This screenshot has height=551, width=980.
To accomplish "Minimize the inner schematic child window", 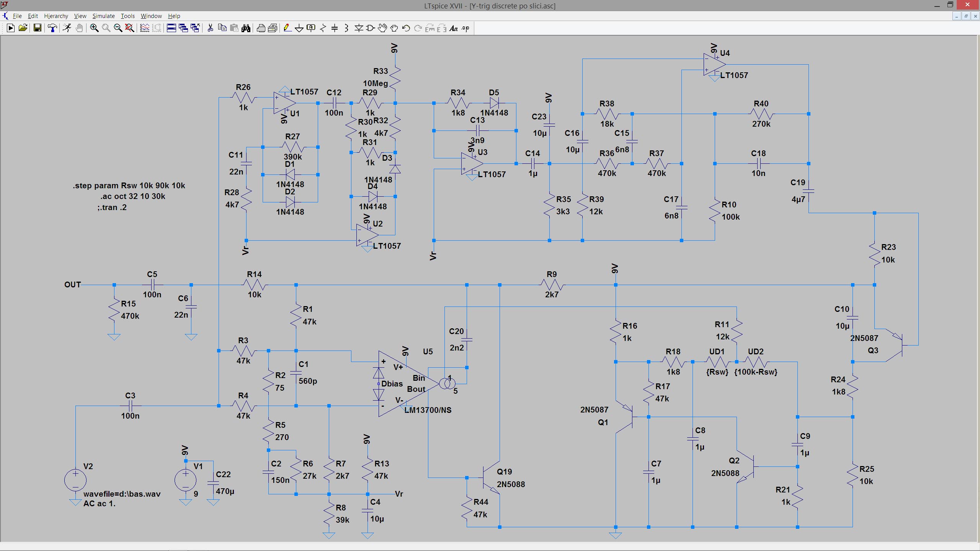I will [x=957, y=16].
